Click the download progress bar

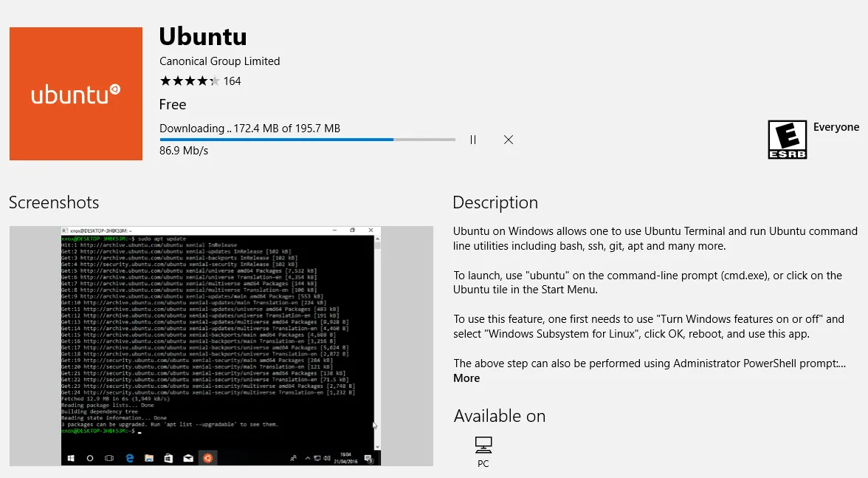pos(307,140)
